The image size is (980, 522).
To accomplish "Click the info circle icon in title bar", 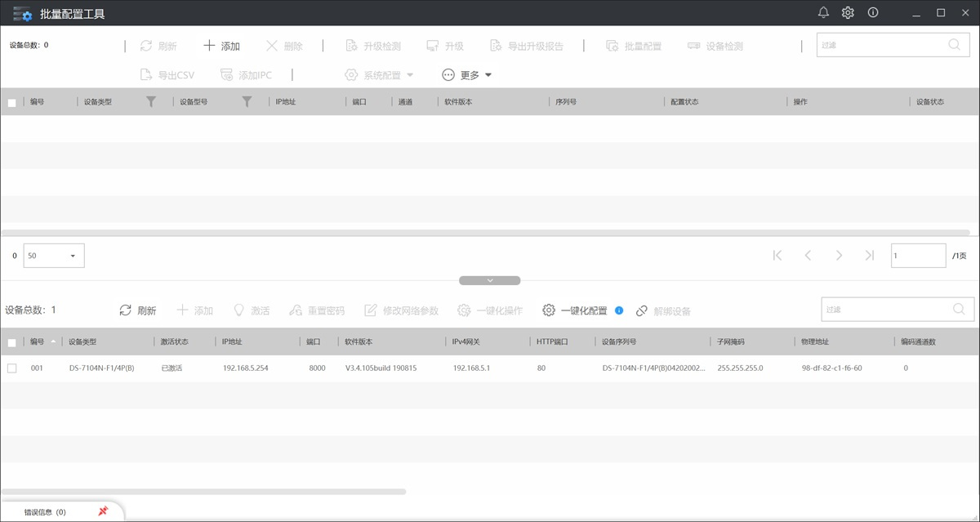I will 873,12.
